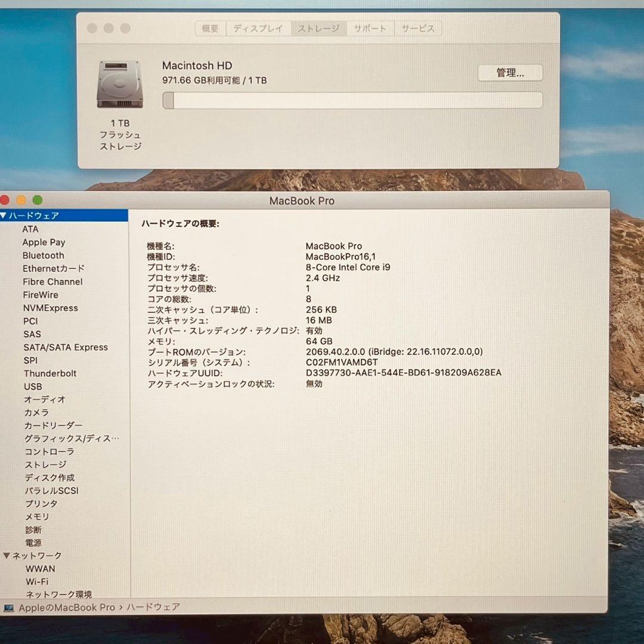Choose the USB hardware item

click(x=33, y=386)
